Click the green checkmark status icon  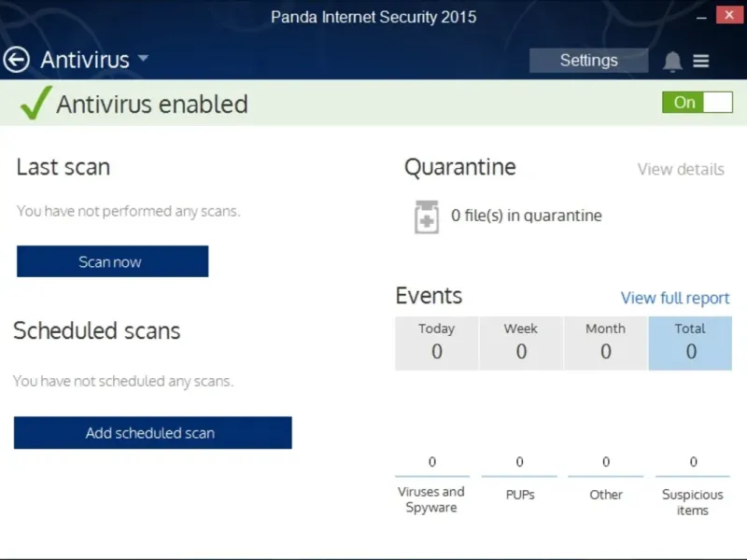tap(36, 103)
